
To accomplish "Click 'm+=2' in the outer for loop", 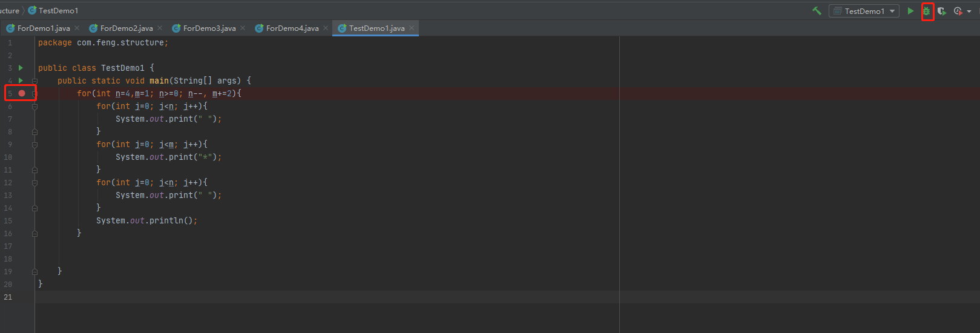I will 222,93.
